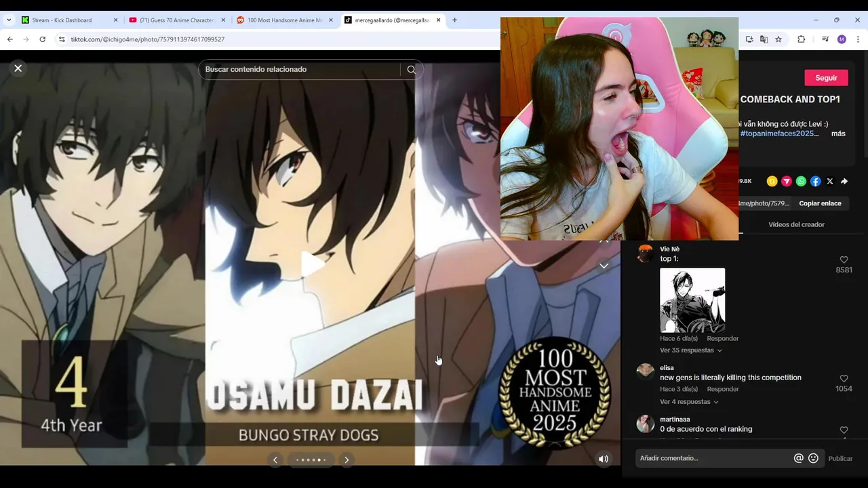868x488 pixels.
Task: Open a new browser tab with plus
Action: click(454, 20)
